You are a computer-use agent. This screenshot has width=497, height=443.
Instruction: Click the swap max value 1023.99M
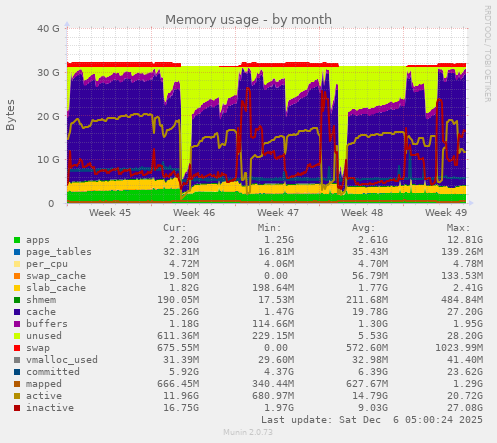pos(459,348)
